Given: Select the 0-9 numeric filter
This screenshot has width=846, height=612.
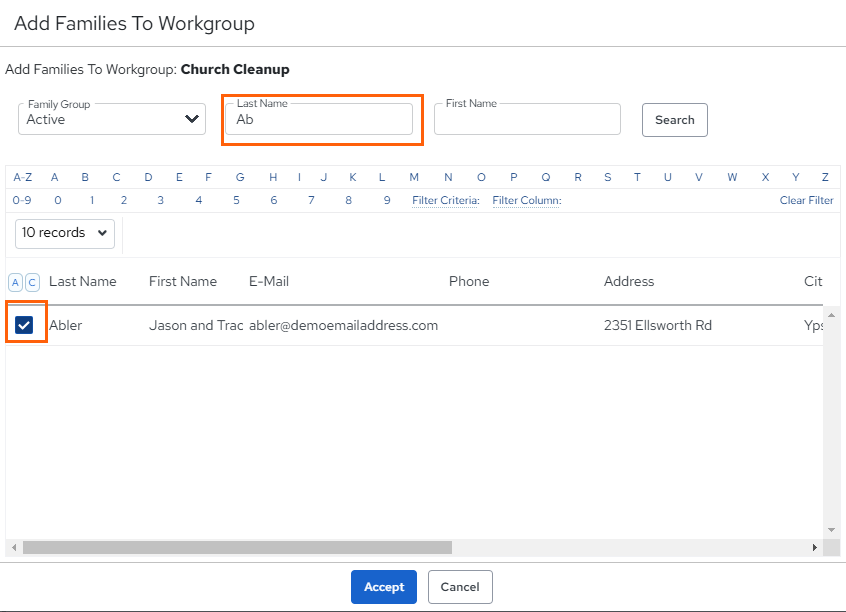Looking at the screenshot, I should 22,200.
